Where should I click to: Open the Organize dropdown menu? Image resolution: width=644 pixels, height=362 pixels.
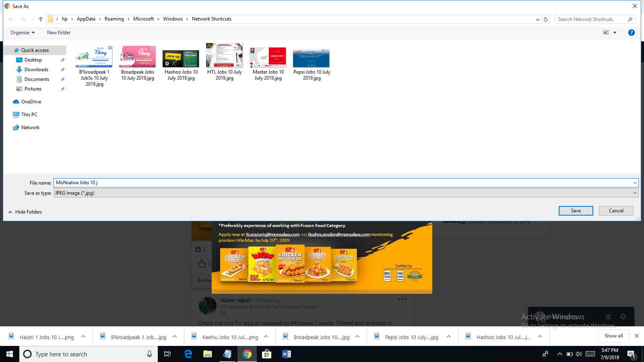tap(23, 33)
